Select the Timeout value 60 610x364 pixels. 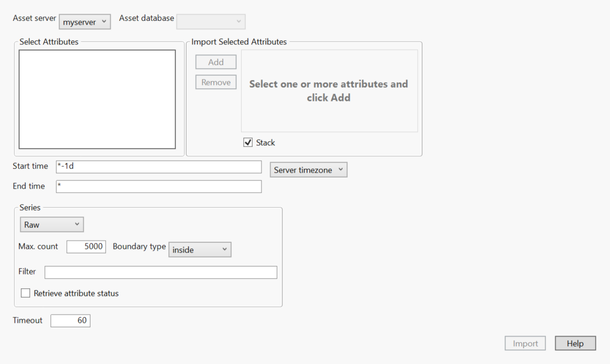click(x=70, y=320)
